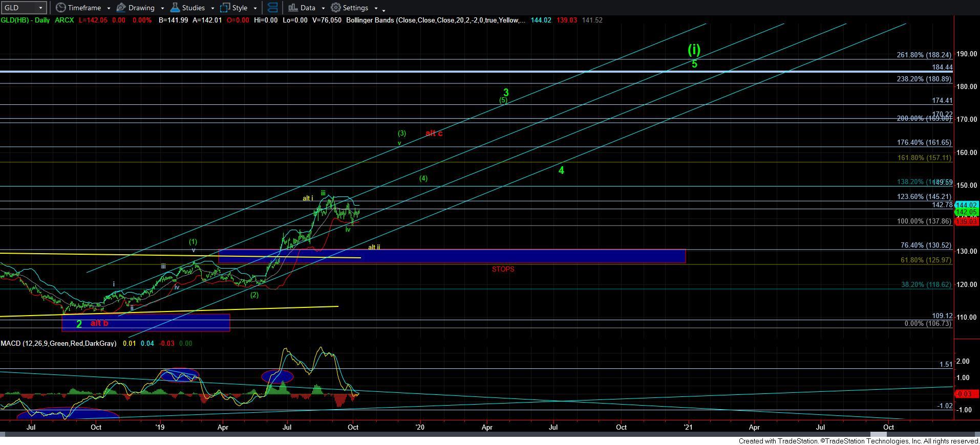Select the red 'alt b' wave label

click(x=99, y=323)
